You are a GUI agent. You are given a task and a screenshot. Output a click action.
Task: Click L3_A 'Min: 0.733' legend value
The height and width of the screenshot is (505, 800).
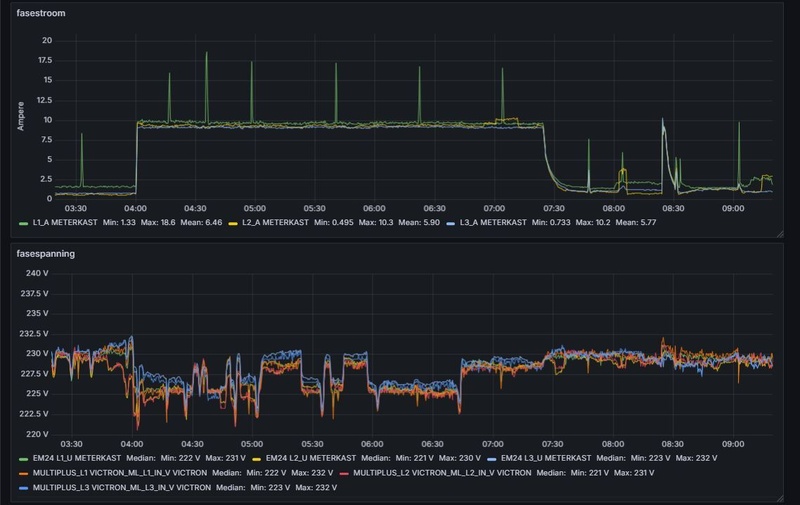pos(551,222)
